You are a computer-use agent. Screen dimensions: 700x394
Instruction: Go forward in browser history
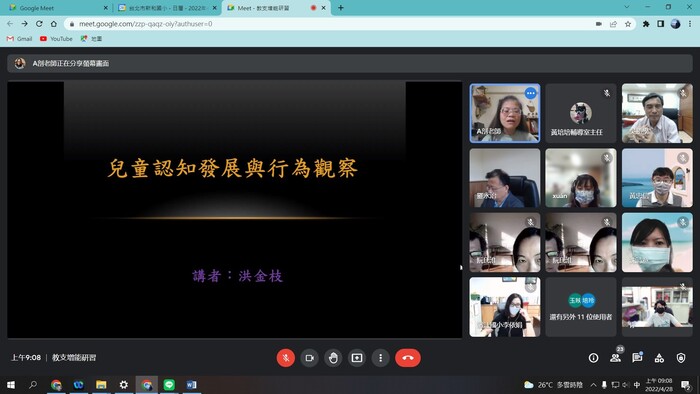coord(25,24)
